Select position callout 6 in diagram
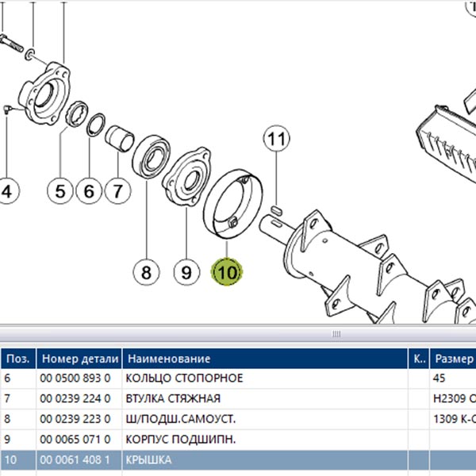The width and height of the screenshot is (476, 476). tap(89, 191)
